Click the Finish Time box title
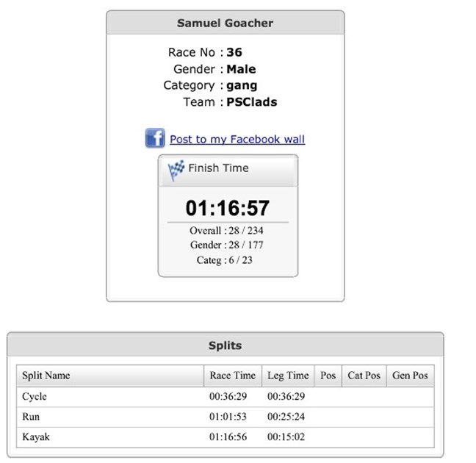The height and width of the screenshot is (463, 476). 218,168
